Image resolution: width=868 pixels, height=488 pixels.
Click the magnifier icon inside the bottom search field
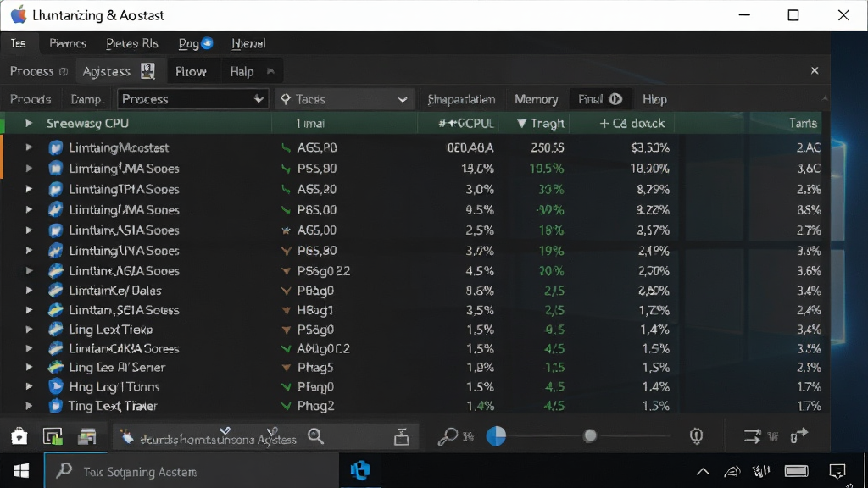click(x=315, y=436)
